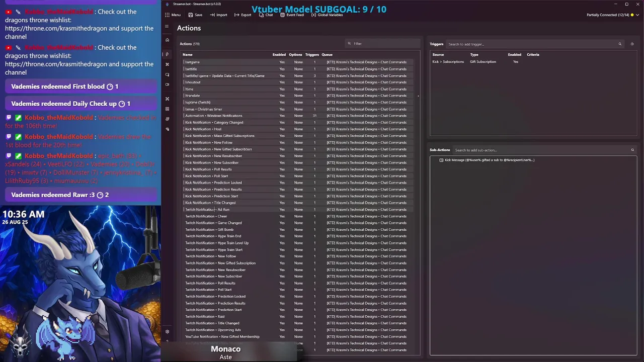
Task: Click the triggers Source column header
Action: click(438, 55)
